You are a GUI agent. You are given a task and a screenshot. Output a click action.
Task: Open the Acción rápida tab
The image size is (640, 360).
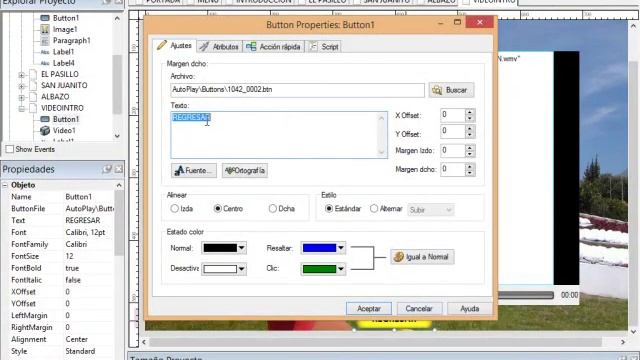pyautogui.click(x=274, y=47)
